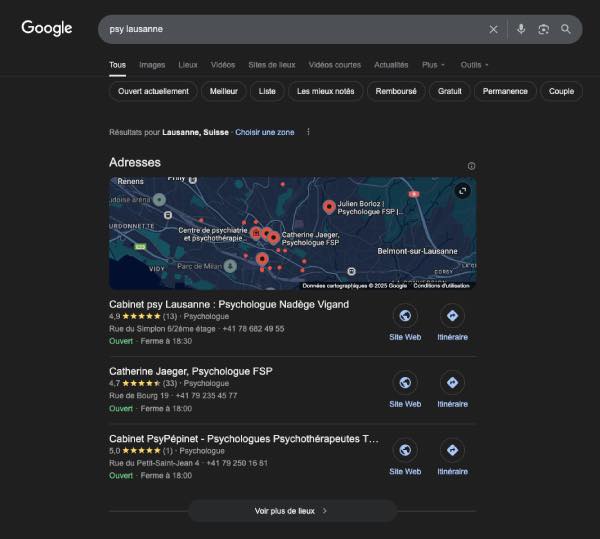This screenshot has width=600, height=539.
Task: Get Itinéraire for Catherine Jaeger listing
Action: (x=452, y=383)
